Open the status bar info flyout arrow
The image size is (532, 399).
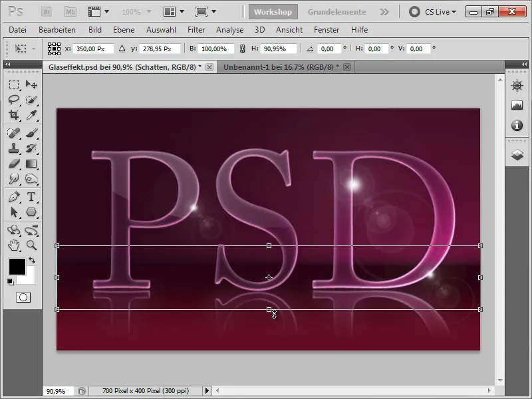[x=207, y=391]
